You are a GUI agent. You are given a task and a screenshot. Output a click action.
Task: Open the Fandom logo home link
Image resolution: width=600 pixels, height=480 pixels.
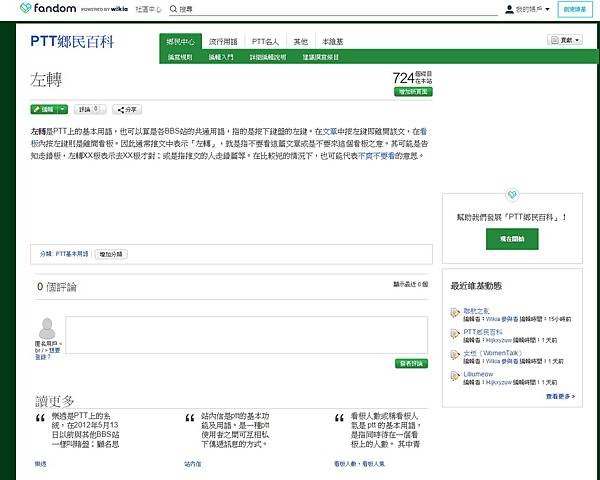click(48, 8)
